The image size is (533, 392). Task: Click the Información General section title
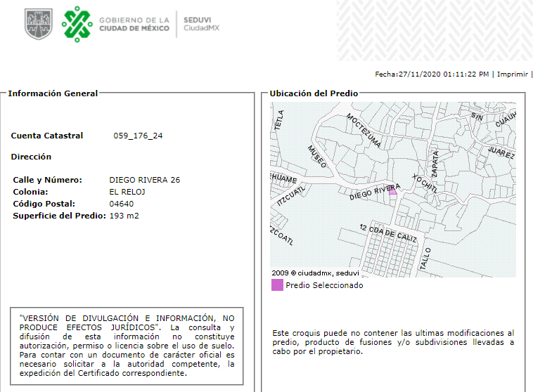53,93
